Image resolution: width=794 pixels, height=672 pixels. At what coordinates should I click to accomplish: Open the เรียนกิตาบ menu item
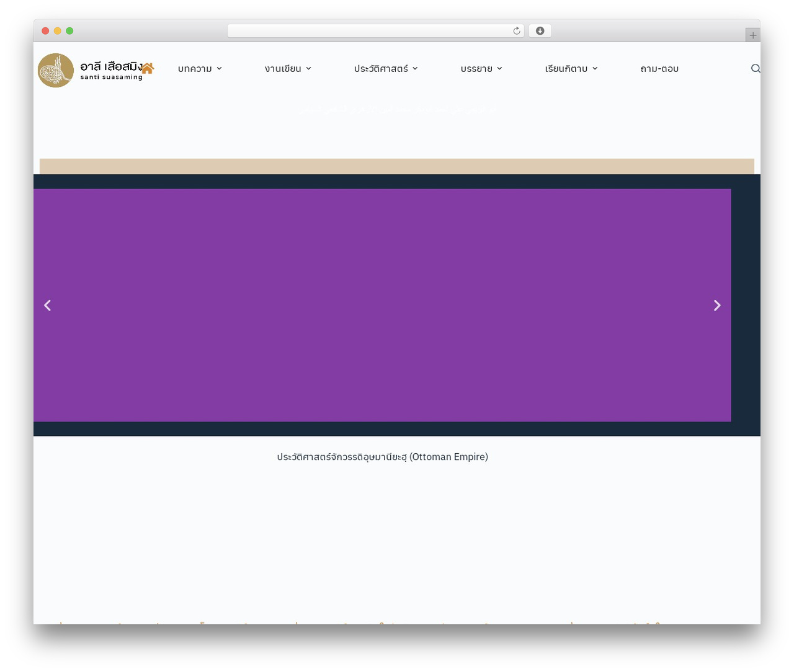pyautogui.click(x=566, y=69)
